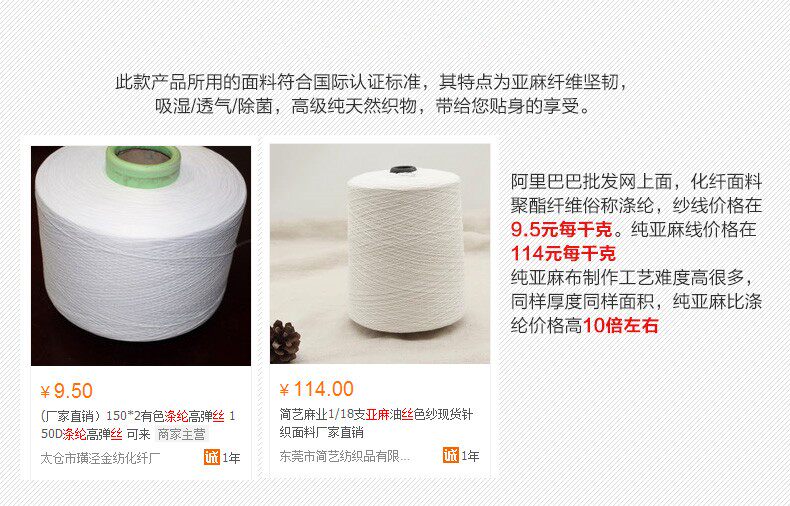
Task: Click the 1年 label on linen listing
Action: tap(470, 456)
